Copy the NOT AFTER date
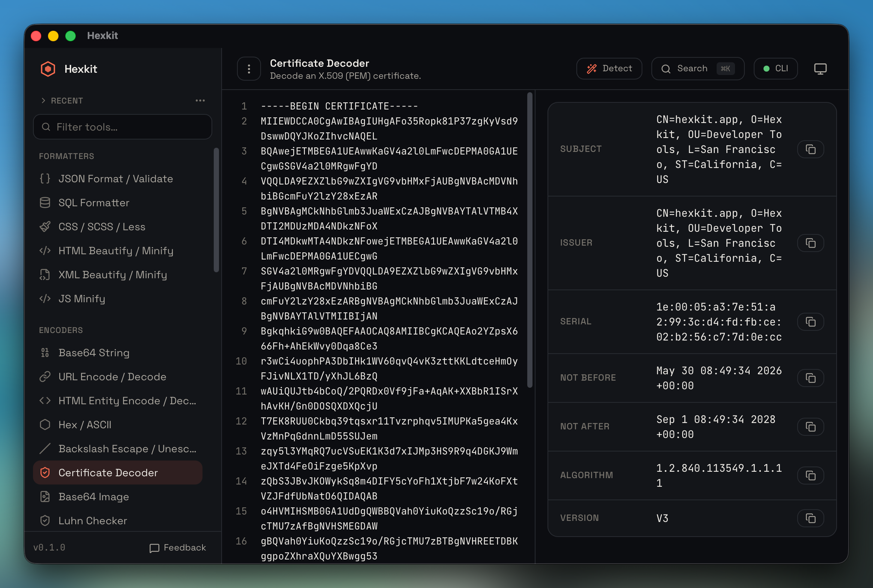This screenshot has width=873, height=588. 810,427
